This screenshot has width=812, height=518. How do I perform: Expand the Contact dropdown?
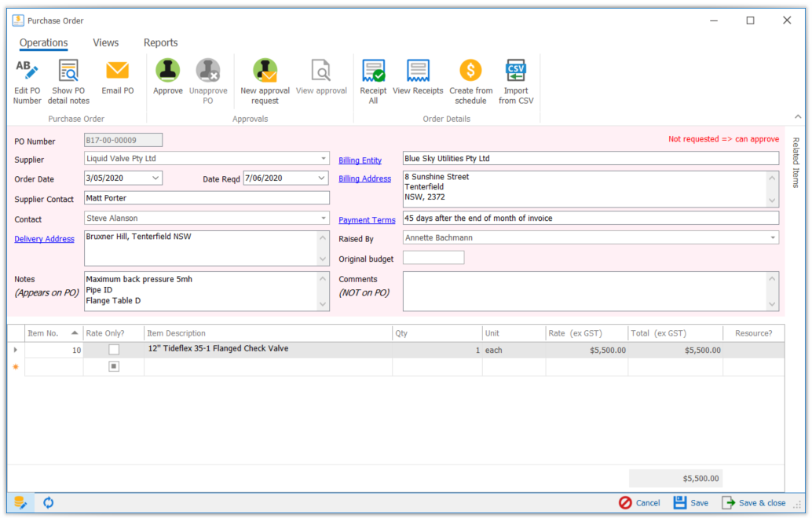coord(324,219)
